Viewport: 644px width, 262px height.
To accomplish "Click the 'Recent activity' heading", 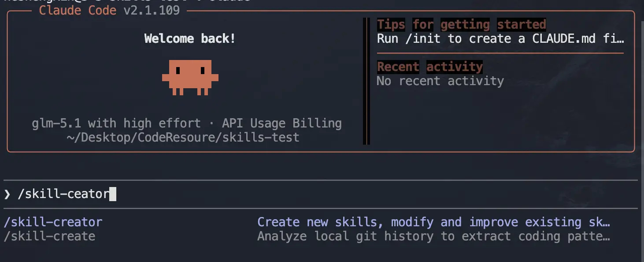I will pyautogui.click(x=429, y=67).
